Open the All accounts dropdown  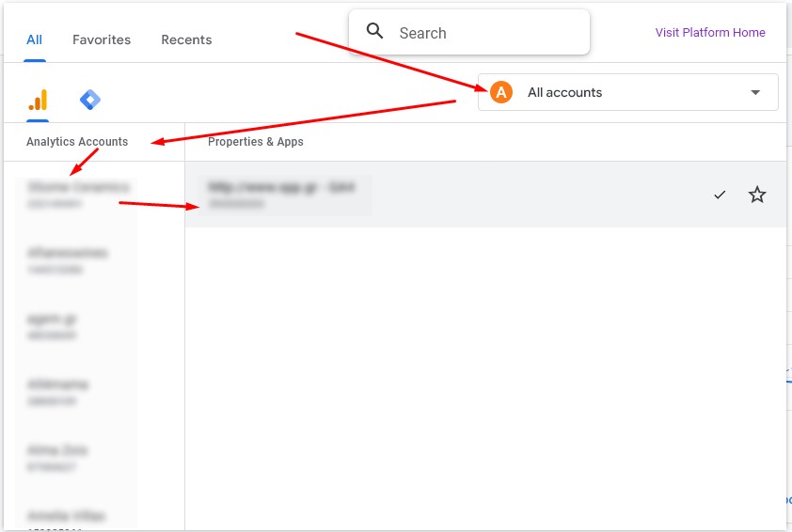click(627, 92)
